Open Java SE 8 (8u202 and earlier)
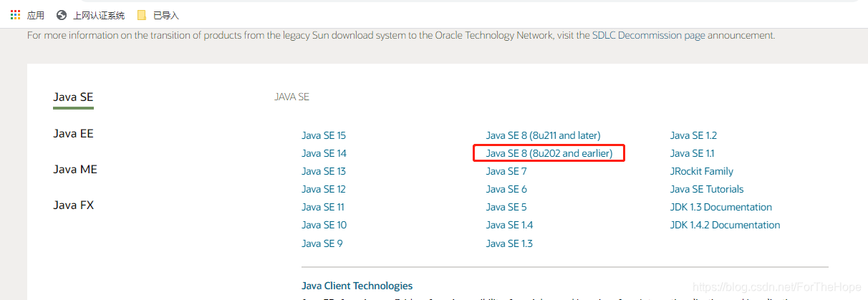Image resolution: width=868 pixels, height=300 pixels. 549,153
